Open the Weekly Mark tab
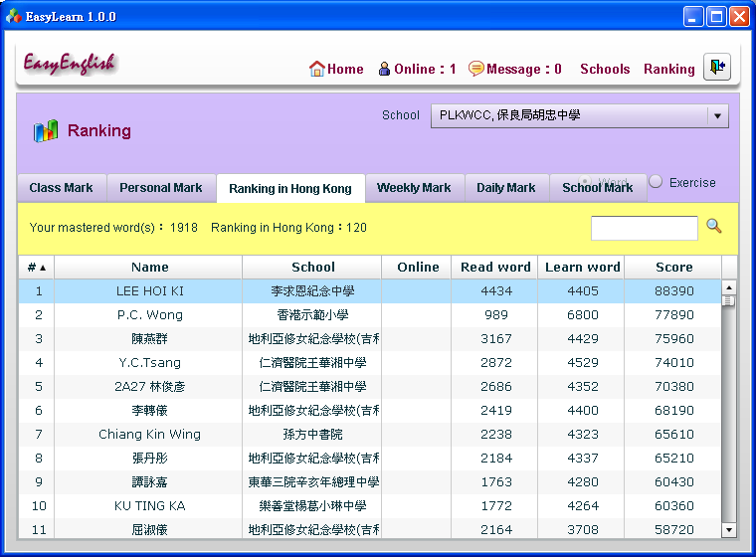 click(414, 188)
